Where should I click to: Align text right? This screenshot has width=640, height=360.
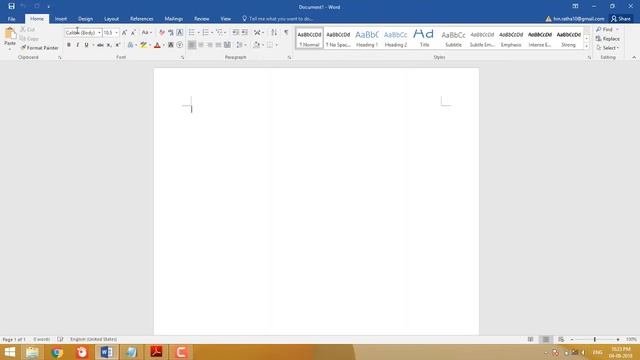(210, 45)
